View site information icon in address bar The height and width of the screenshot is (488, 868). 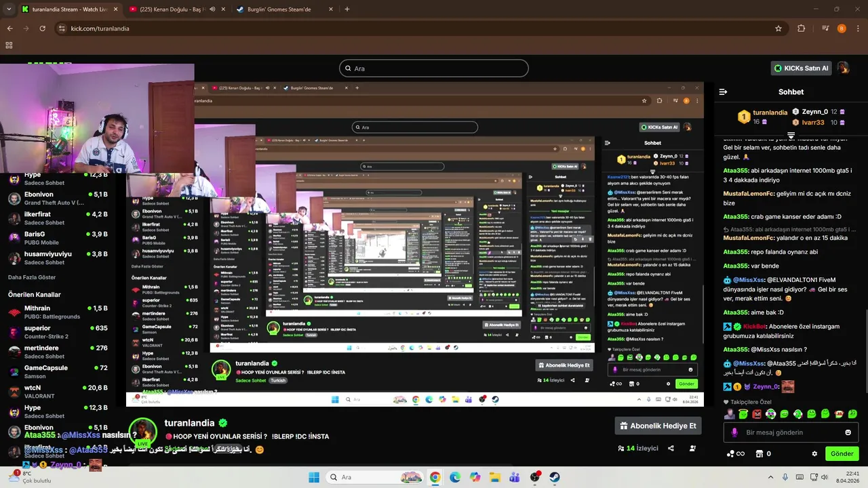[x=62, y=28]
